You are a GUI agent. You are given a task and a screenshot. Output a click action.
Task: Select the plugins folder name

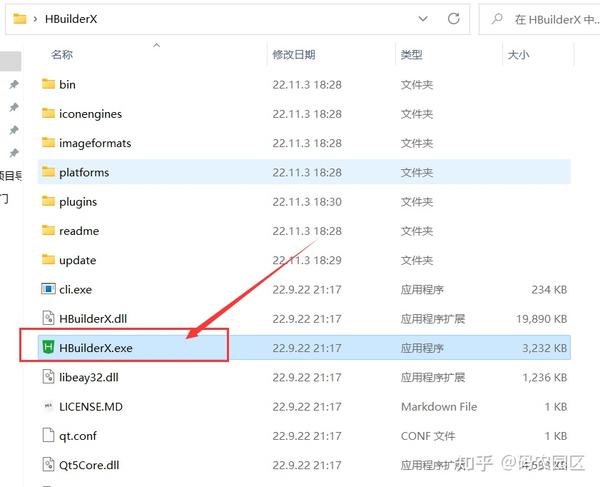pos(78,202)
